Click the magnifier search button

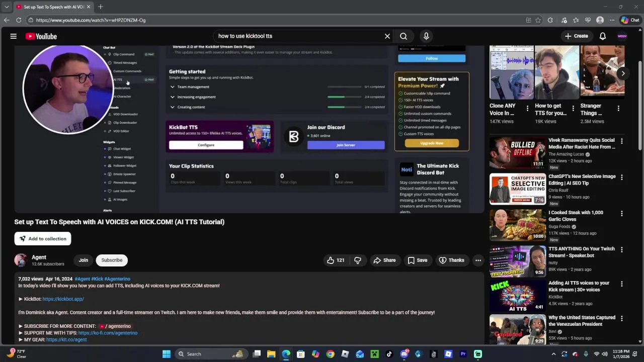(404, 36)
